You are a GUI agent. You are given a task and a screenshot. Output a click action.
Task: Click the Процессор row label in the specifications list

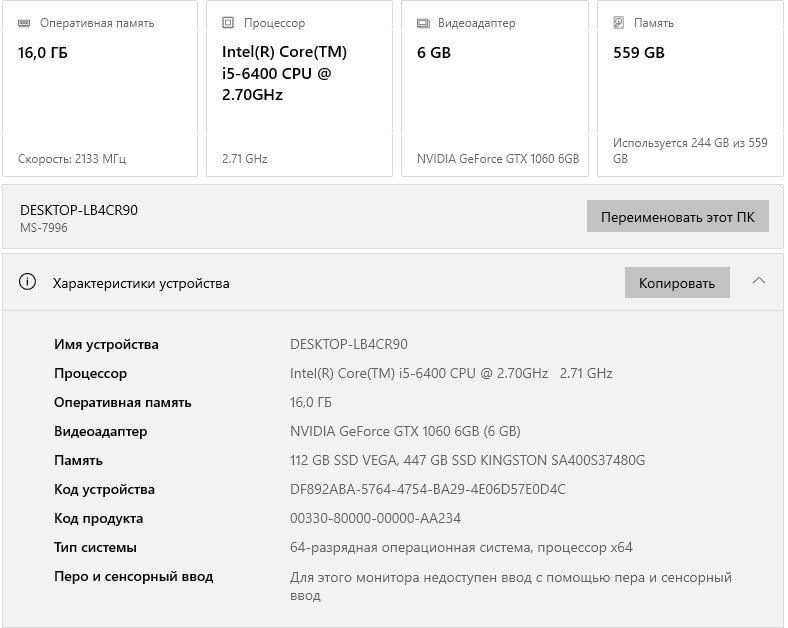coord(90,374)
